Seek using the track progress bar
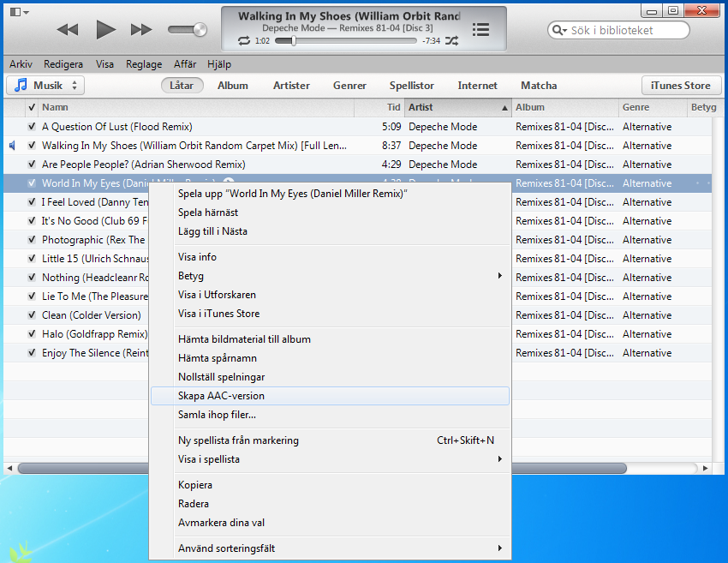 pos(346,41)
